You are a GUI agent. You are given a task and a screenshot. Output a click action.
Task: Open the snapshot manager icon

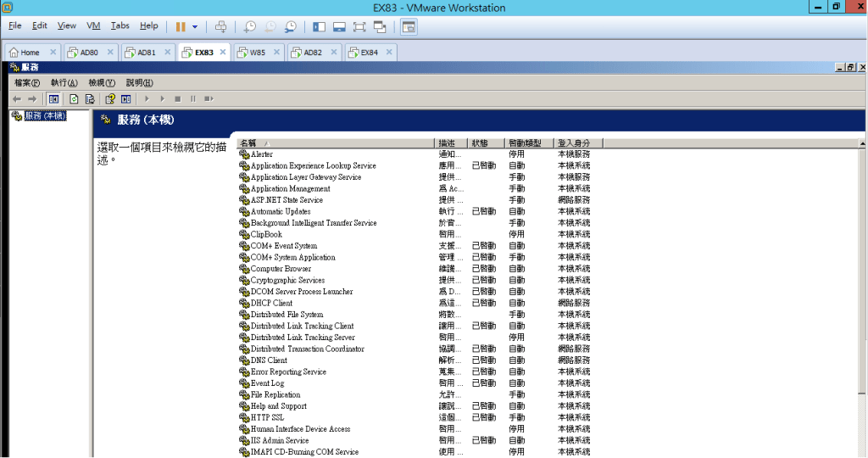click(291, 27)
